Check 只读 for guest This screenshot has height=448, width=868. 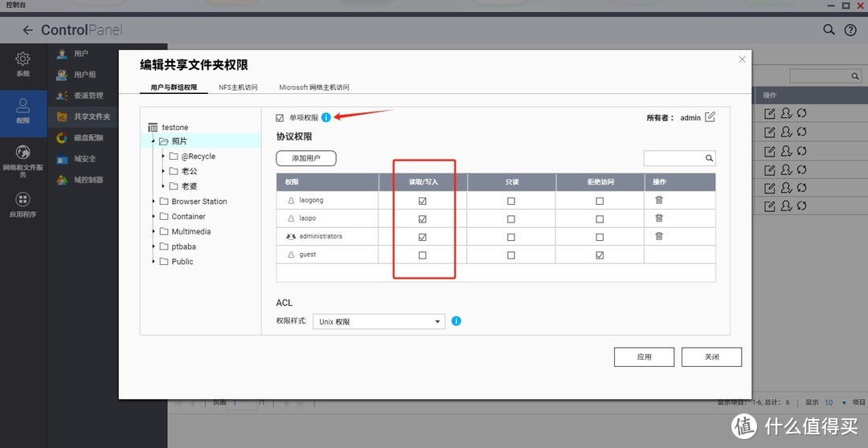(511, 255)
